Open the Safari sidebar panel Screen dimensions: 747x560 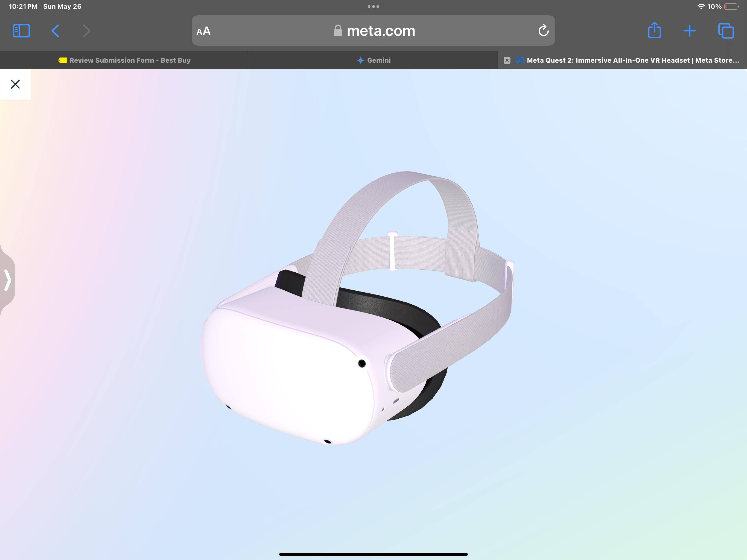[21, 31]
